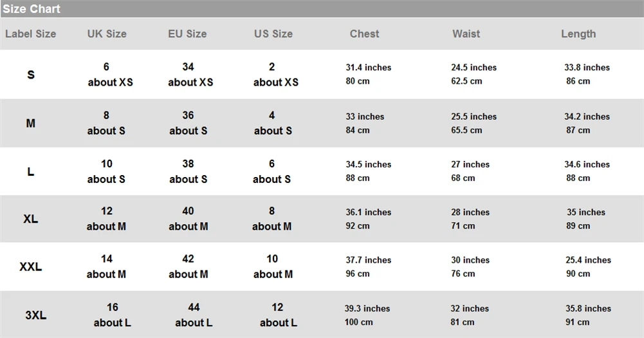644x338 pixels.
Task: Select the 3XL label size cell
Action: tap(36, 315)
